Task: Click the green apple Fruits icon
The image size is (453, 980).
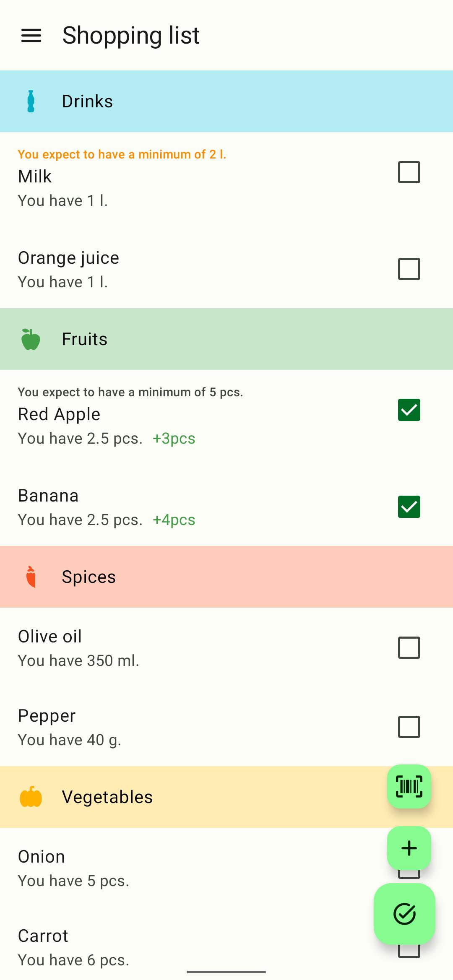Action: click(x=31, y=339)
